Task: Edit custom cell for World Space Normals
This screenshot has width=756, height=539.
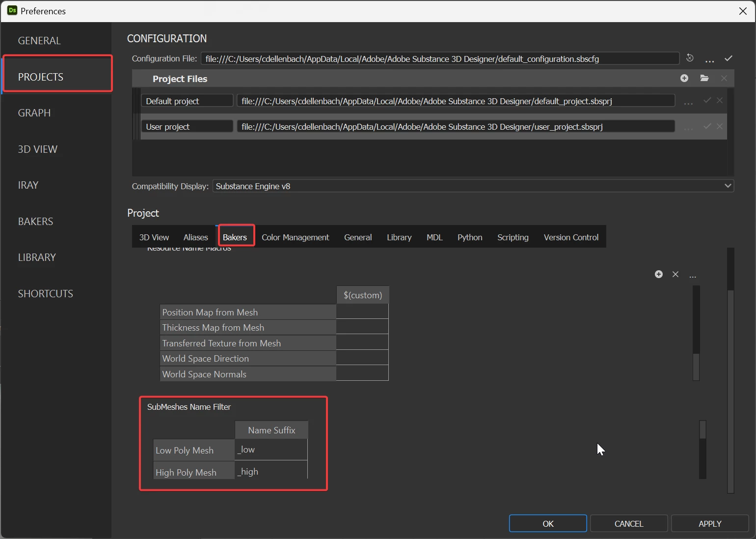Action: [x=362, y=373]
